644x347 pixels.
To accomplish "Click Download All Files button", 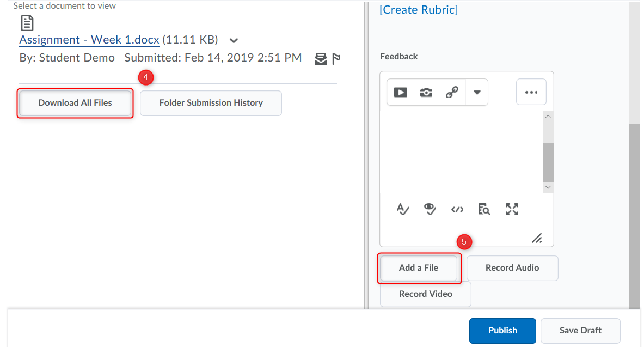I will point(75,103).
